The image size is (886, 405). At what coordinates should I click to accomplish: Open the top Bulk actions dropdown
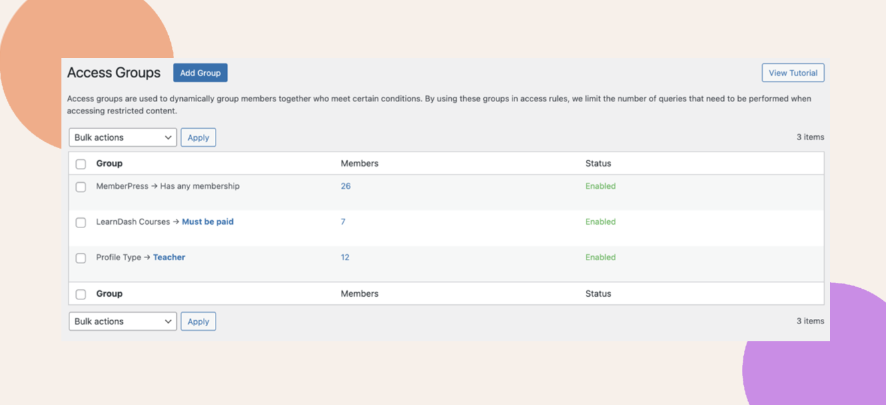(x=123, y=137)
